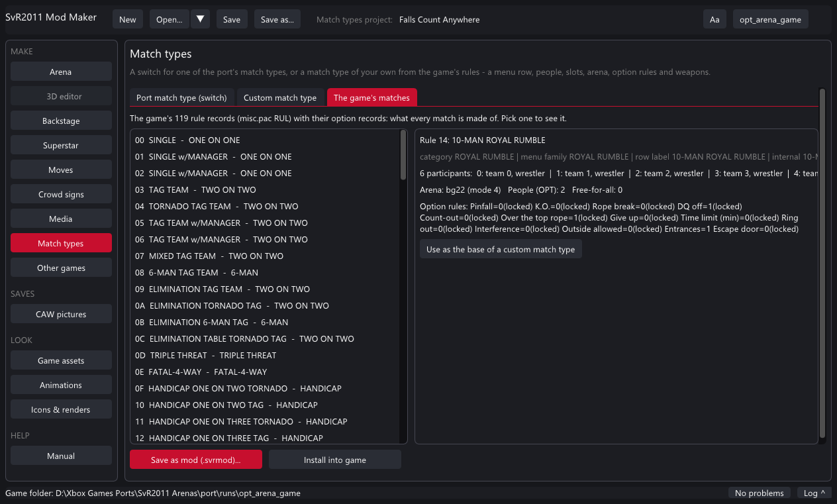
Task: Select rule 01 SINGLE w/MANAGER row
Action: (x=265, y=156)
